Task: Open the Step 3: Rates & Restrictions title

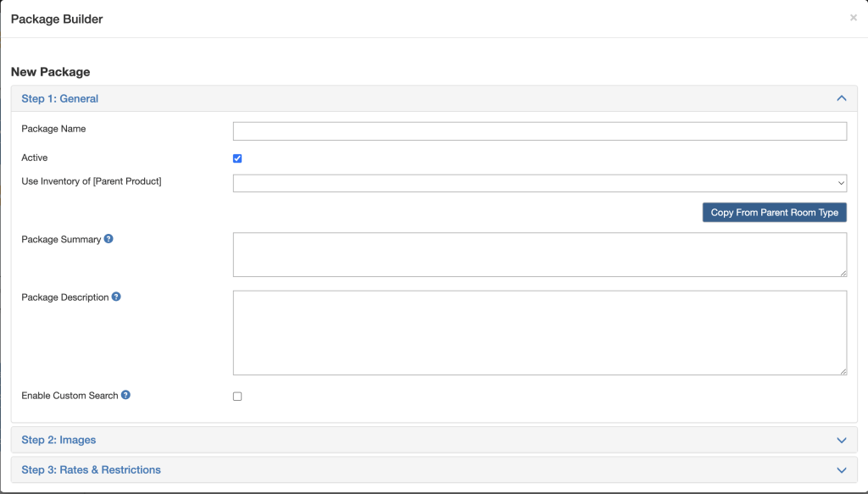Action: click(x=91, y=469)
